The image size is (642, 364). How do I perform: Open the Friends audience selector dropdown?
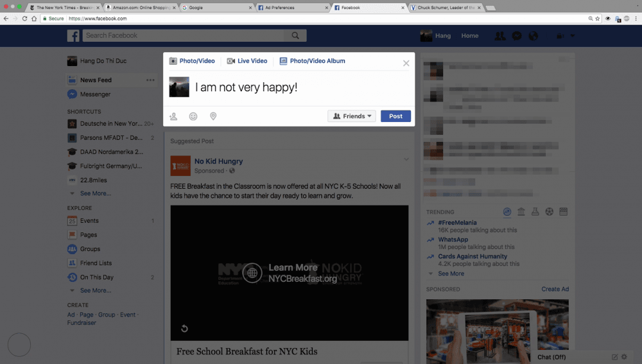tap(352, 116)
